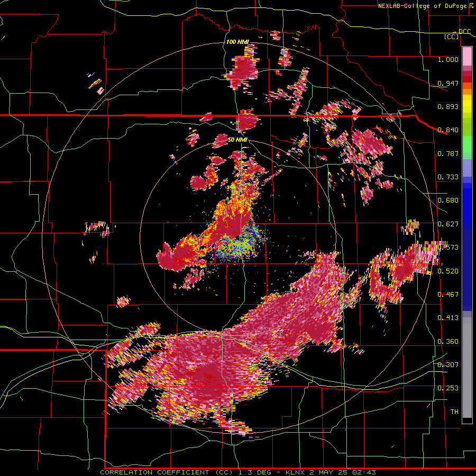
Task: Pick the orange segment of the color bar
Action: tap(467, 90)
